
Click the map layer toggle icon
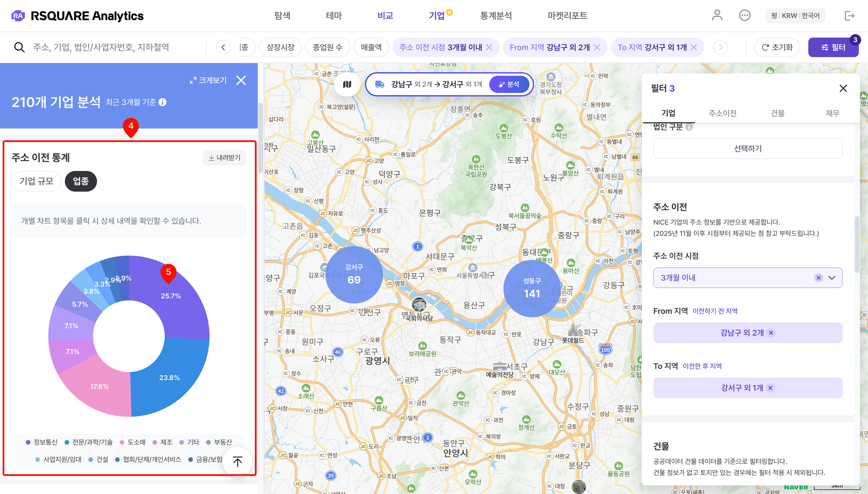pyautogui.click(x=347, y=84)
